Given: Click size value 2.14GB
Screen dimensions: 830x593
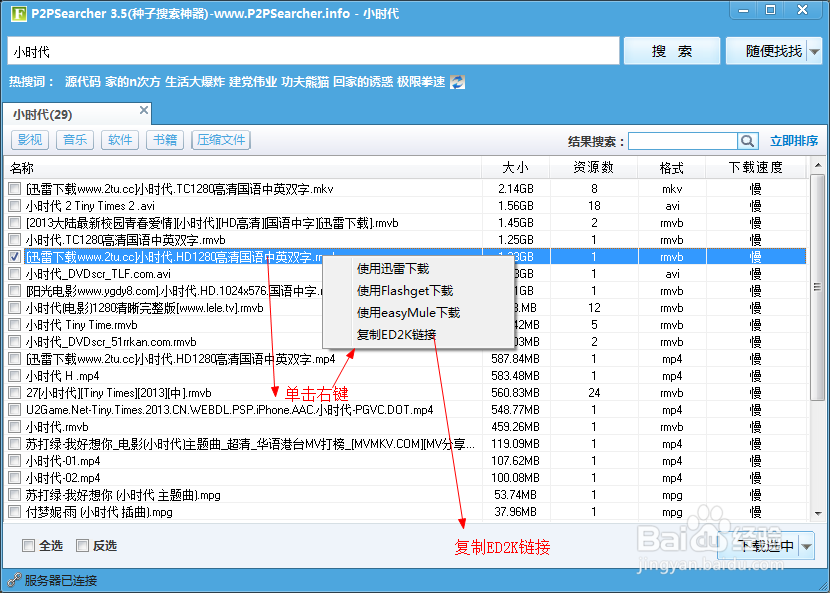Looking at the screenshot, I should [516, 188].
